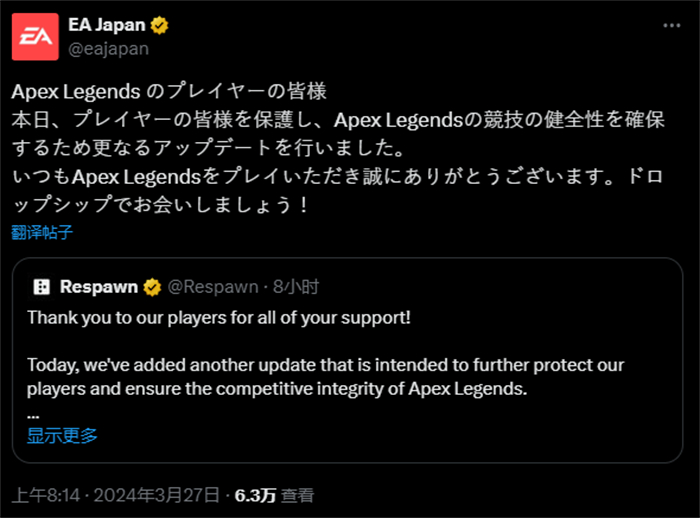Image resolution: width=700 pixels, height=518 pixels.
Task: Click the "Today, we've added another update" paragraph
Action: [325, 377]
